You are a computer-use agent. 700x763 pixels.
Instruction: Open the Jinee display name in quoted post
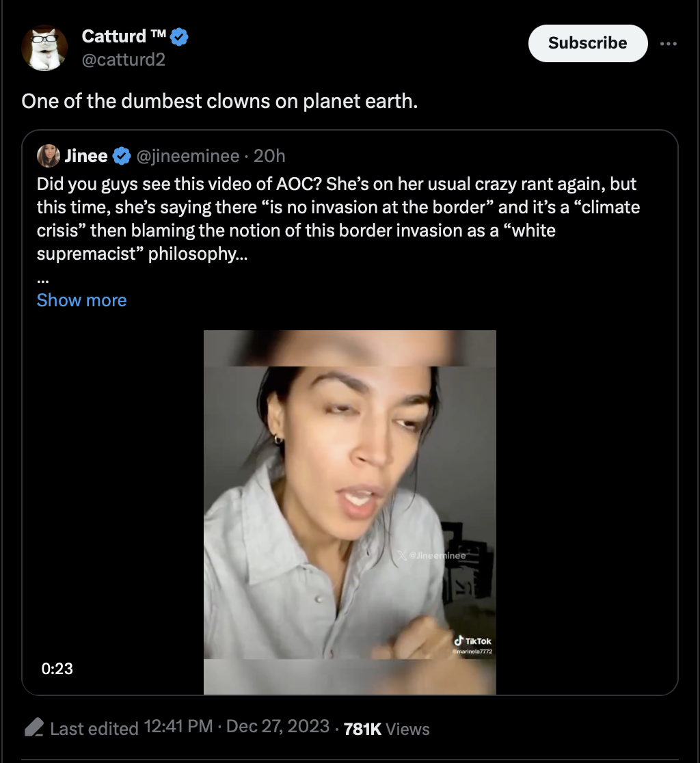click(x=86, y=157)
